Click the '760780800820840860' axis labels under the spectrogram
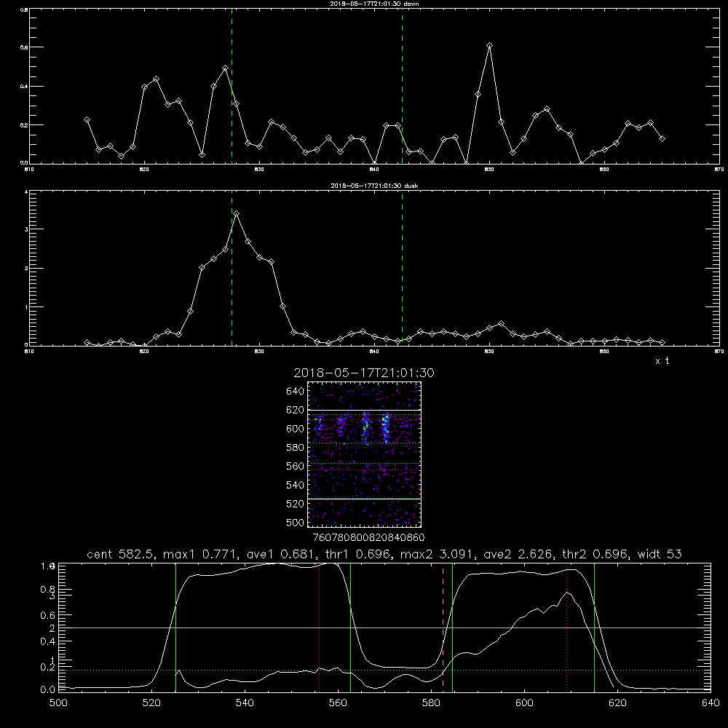The height and width of the screenshot is (728, 728). (368, 538)
